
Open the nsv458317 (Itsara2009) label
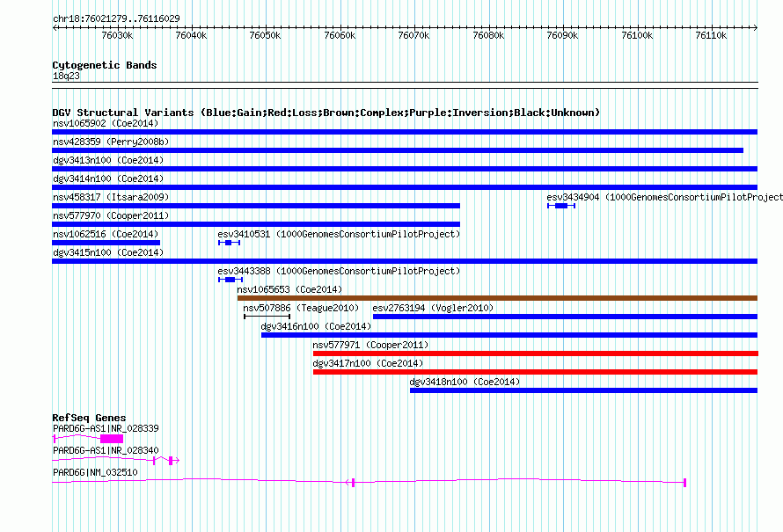(x=111, y=197)
